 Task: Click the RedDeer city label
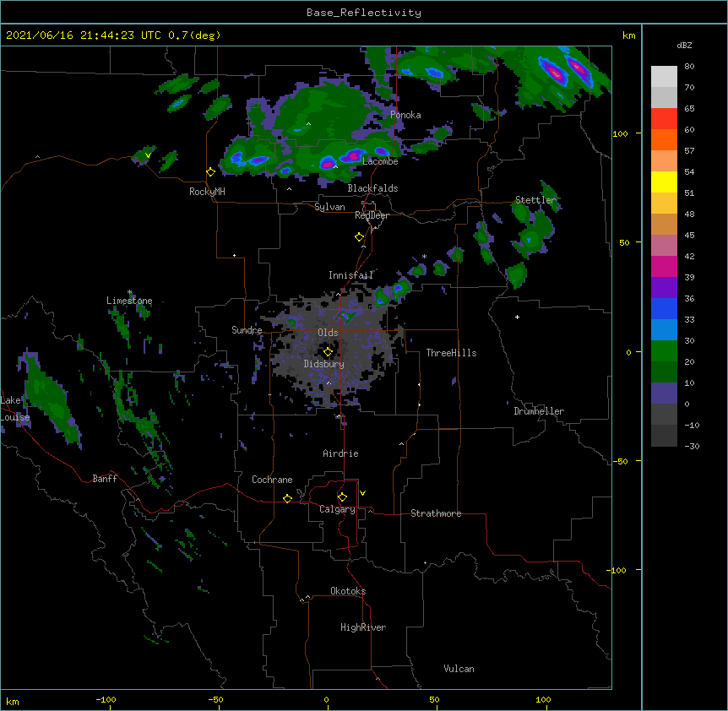[372, 215]
